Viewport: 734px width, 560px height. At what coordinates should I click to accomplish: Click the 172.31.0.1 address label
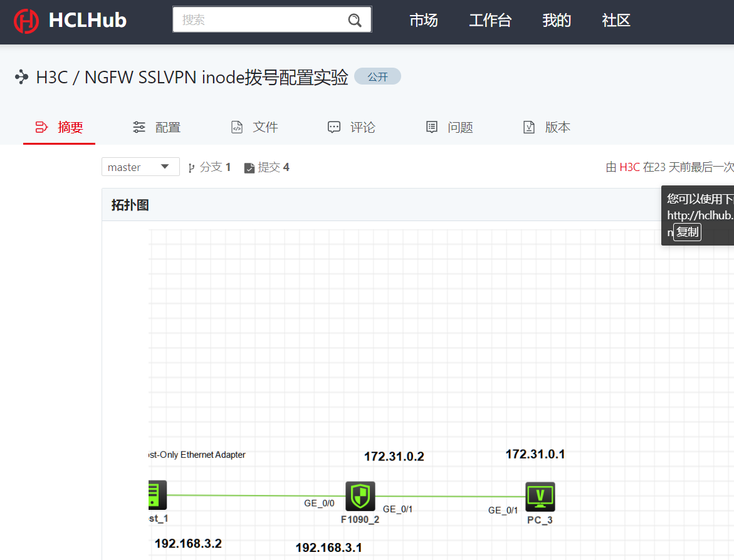pyautogui.click(x=535, y=454)
